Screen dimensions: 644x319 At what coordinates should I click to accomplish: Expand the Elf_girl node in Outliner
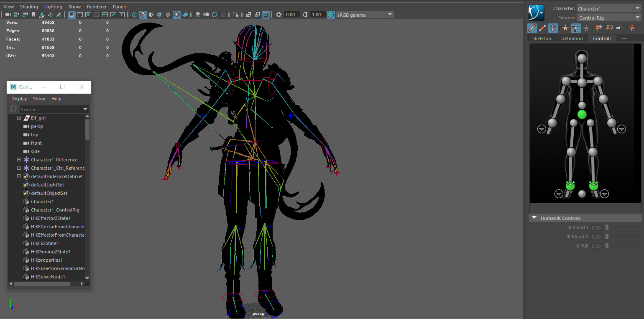coord(19,118)
